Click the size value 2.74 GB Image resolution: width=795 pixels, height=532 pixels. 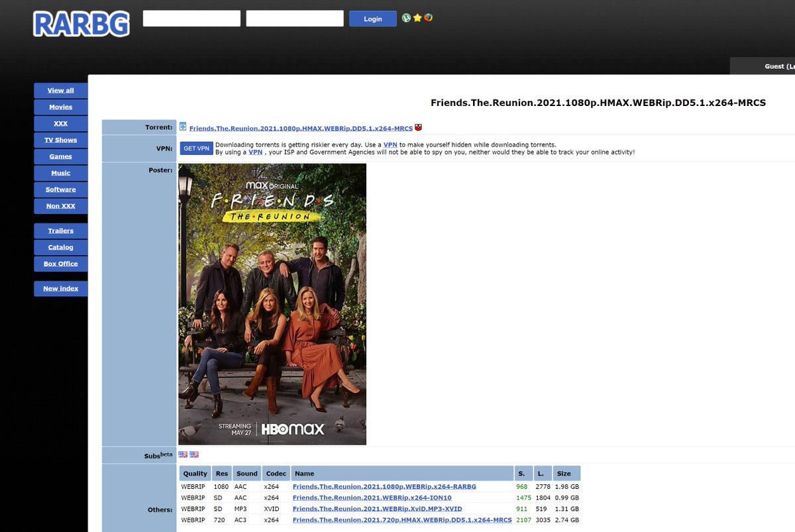567,520
